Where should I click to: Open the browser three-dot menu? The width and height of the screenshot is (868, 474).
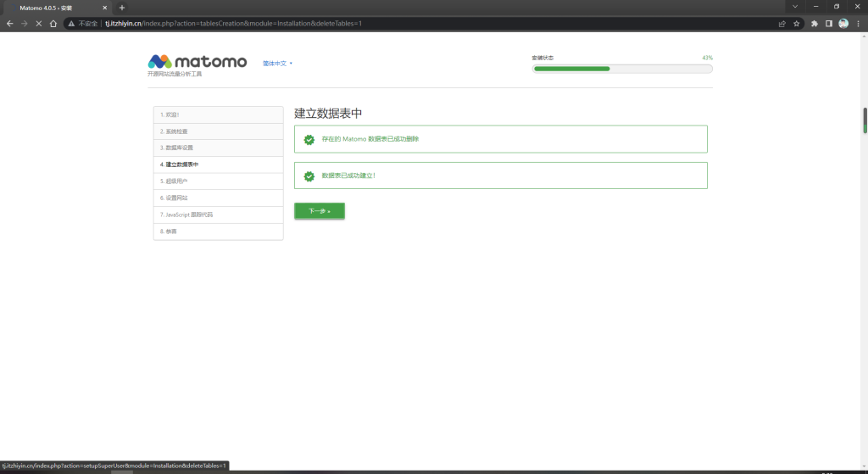click(x=858, y=24)
